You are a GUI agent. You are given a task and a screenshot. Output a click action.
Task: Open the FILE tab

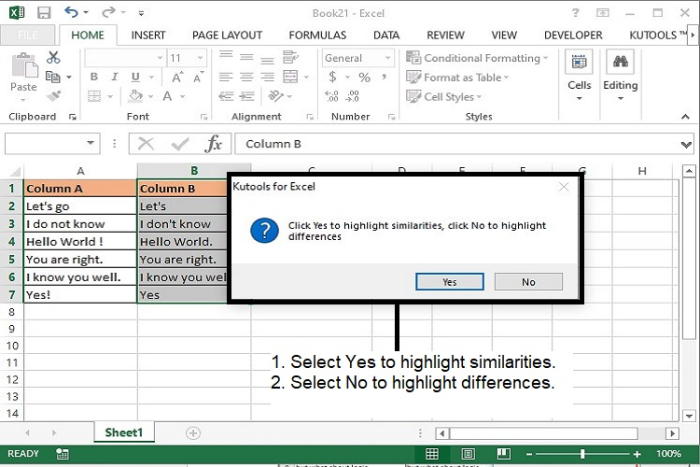point(28,35)
